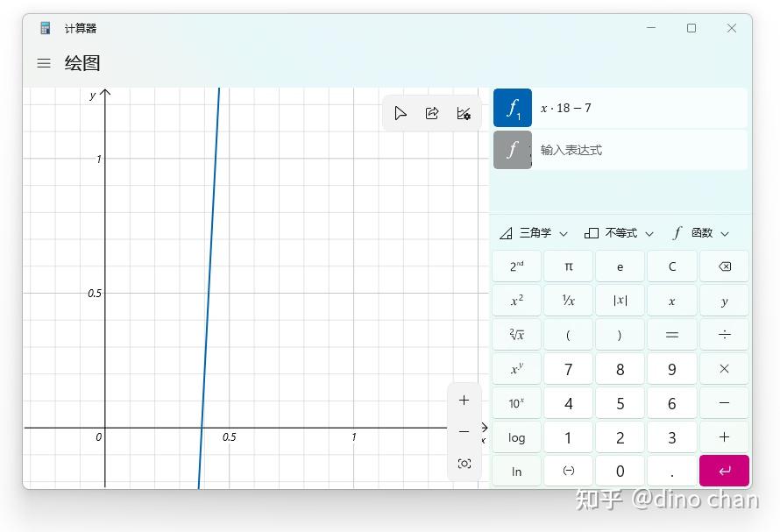Open the navigation hamburger menu icon

43,63
